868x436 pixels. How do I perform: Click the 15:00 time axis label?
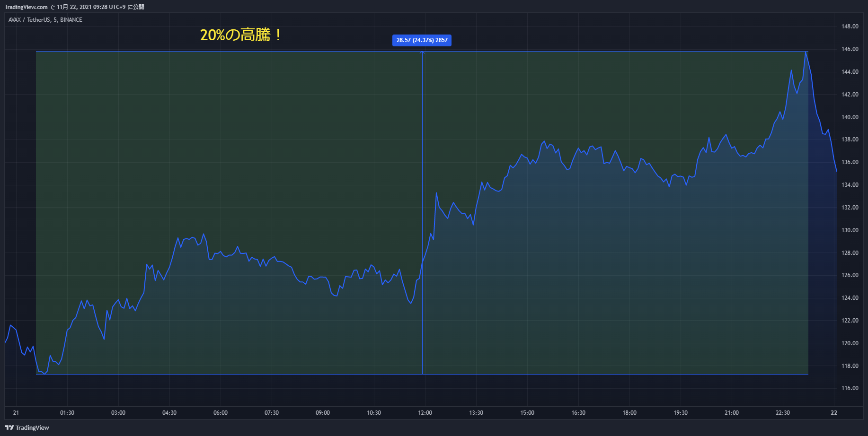point(527,413)
